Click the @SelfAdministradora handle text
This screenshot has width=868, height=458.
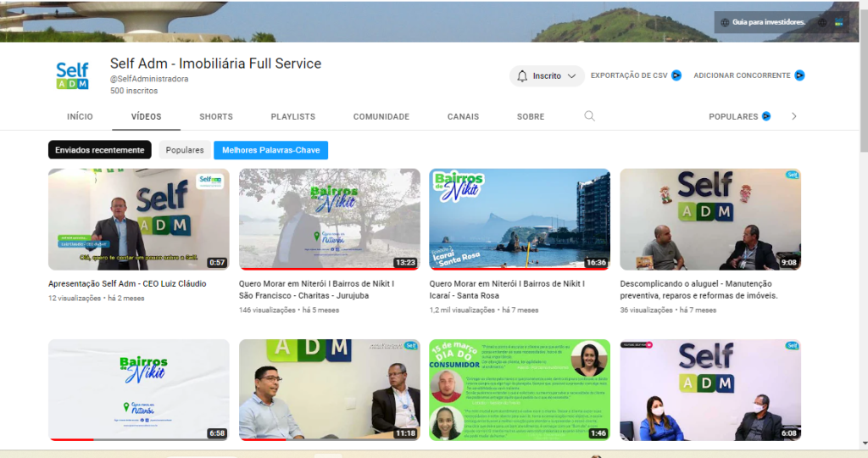[149, 79]
